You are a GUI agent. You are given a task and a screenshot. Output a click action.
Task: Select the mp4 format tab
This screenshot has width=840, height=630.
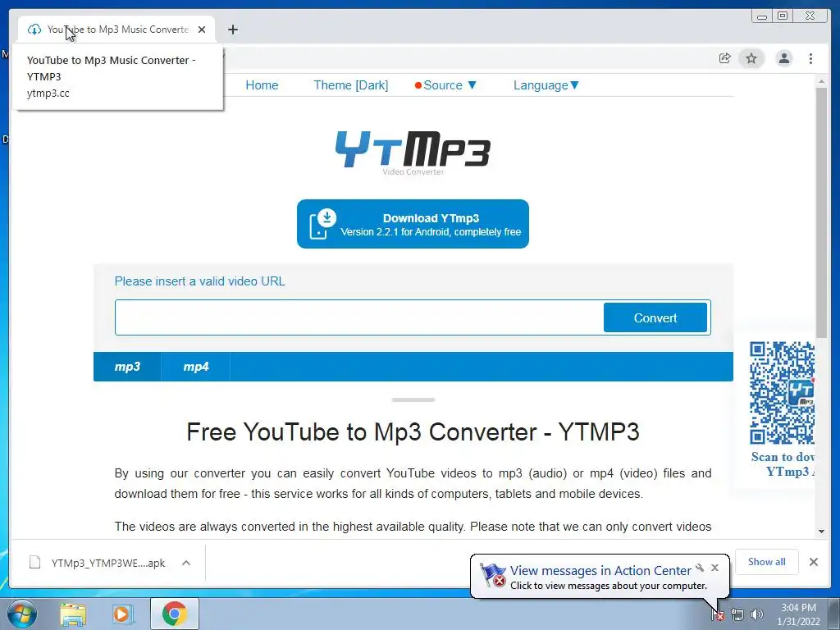click(x=196, y=367)
